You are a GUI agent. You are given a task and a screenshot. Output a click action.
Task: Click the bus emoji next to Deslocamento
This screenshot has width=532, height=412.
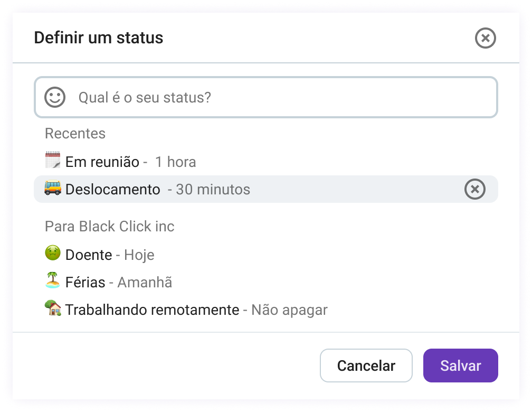click(x=53, y=189)
